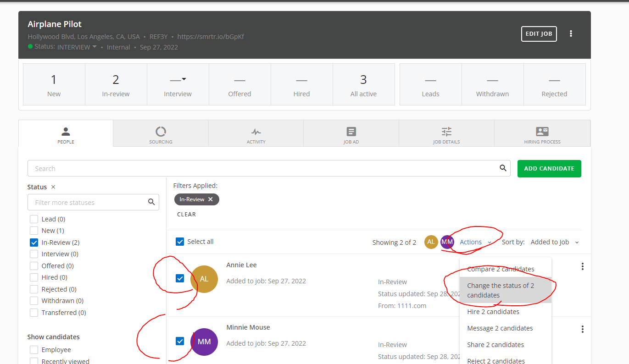
Task: Open the Hiring Process tab
Action: [542, 134]
